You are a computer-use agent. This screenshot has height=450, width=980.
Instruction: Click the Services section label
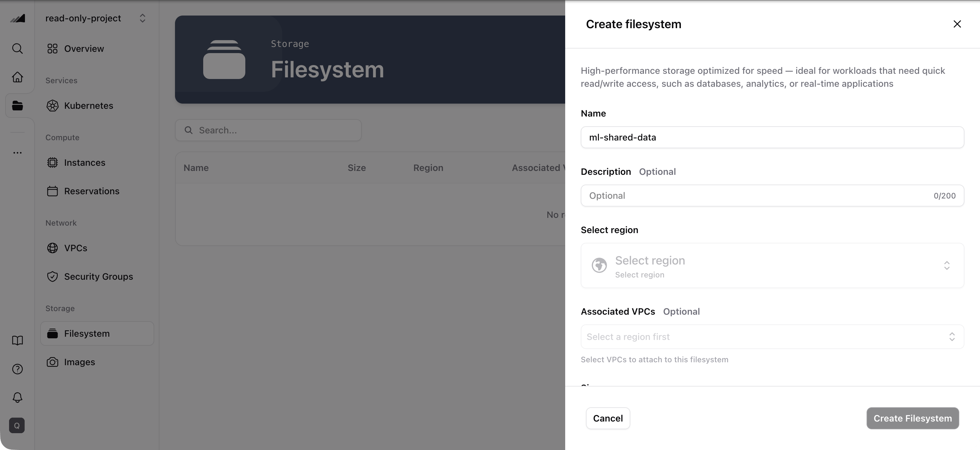[61, 81]
